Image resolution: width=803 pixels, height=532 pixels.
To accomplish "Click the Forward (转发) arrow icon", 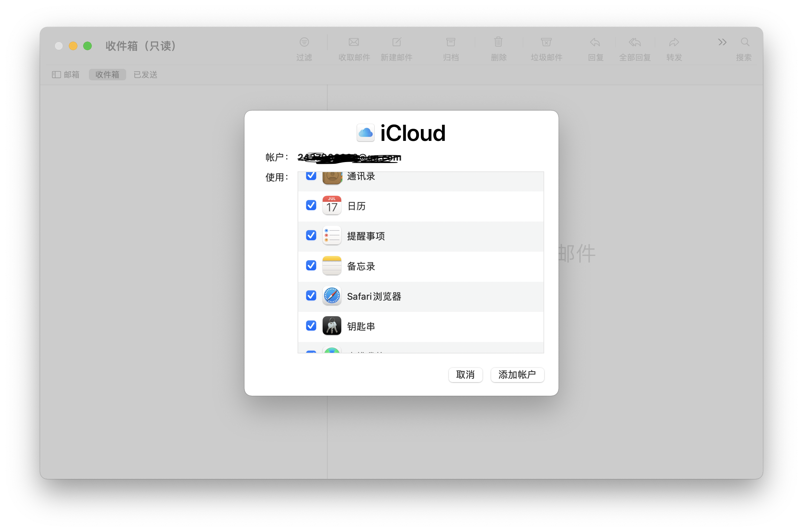I will [x=674, y=42].
